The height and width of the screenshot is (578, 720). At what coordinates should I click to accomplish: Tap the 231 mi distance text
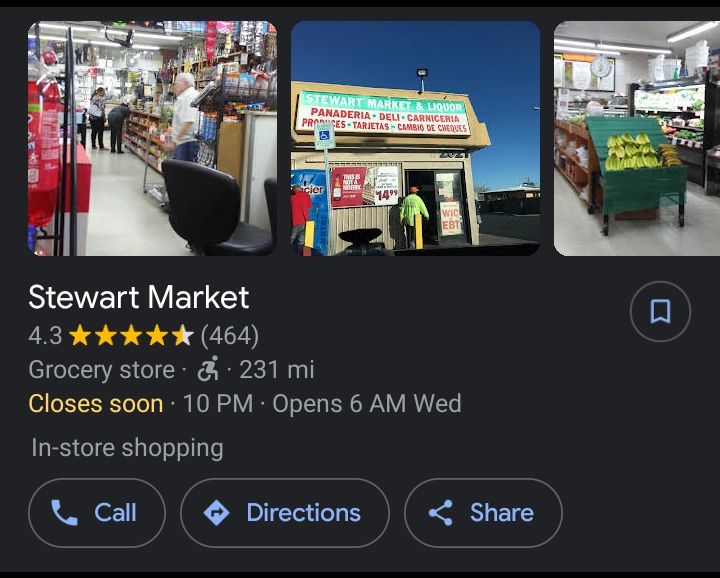tap(277, 370)
